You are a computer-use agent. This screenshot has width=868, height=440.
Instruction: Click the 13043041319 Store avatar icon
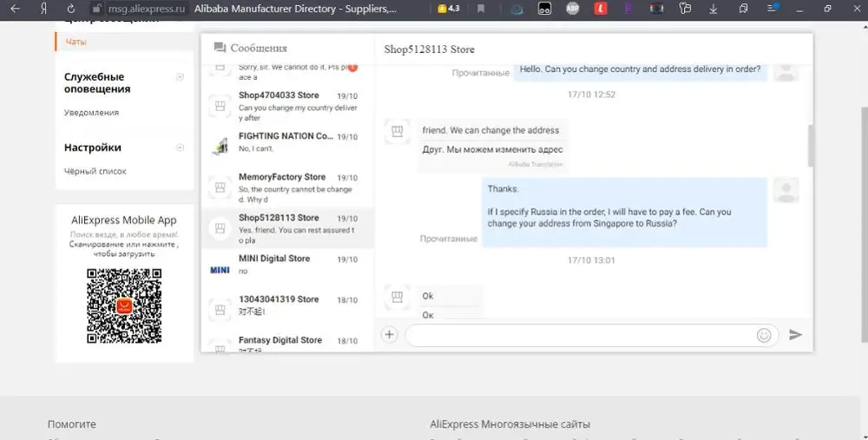coord(220,309)
